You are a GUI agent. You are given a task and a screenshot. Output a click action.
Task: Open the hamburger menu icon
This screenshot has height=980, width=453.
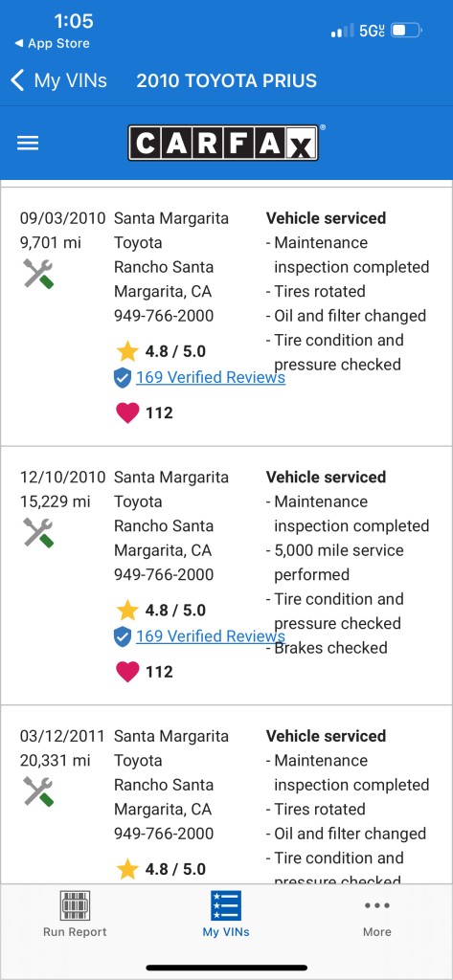(x=28, y=144)
